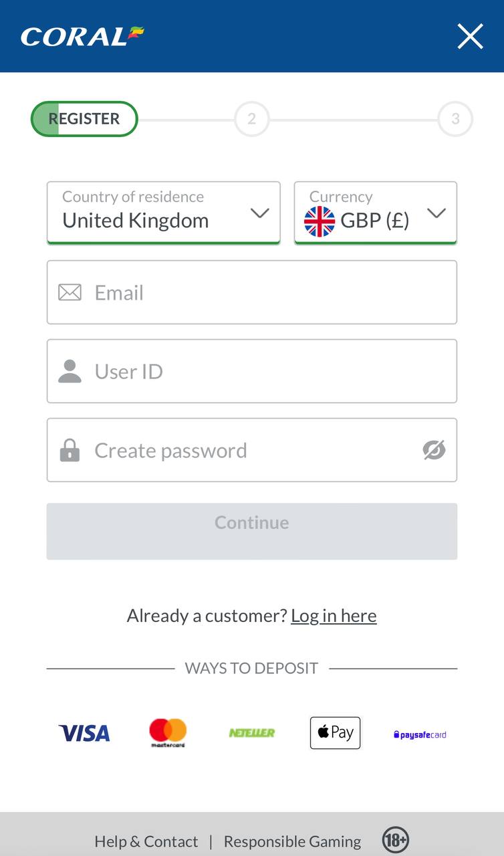
Task: Go to registration step 3 circle
Action: click(455, 119)
